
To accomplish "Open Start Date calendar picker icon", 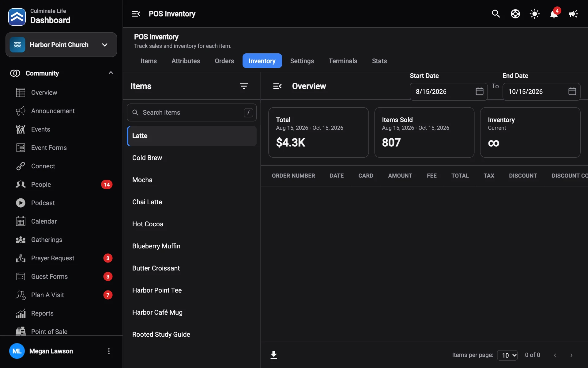I will pos(479,91).
